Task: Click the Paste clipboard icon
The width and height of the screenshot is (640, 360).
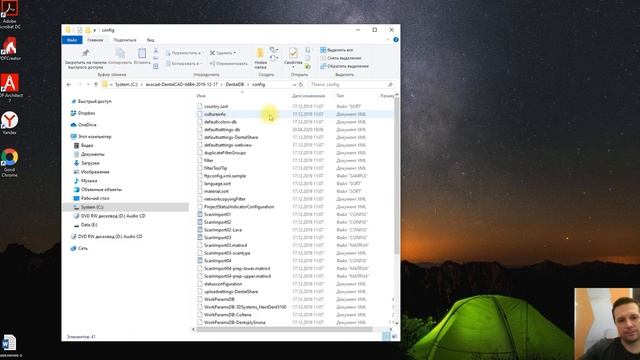Action: [142, 53]
